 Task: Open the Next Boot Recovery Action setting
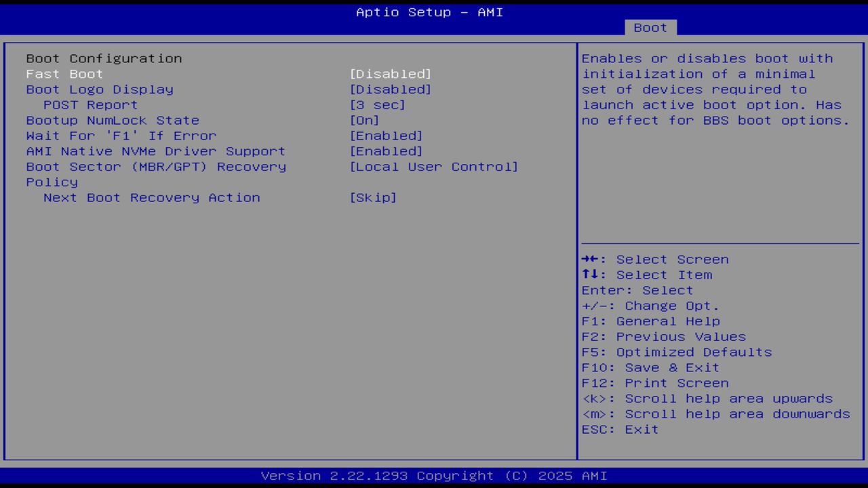click(151, 197)
